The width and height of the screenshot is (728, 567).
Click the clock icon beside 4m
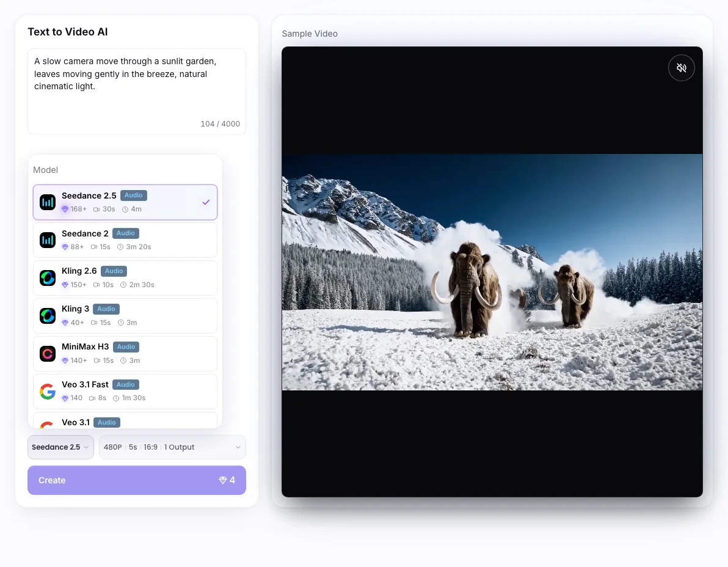coord(125,210)
